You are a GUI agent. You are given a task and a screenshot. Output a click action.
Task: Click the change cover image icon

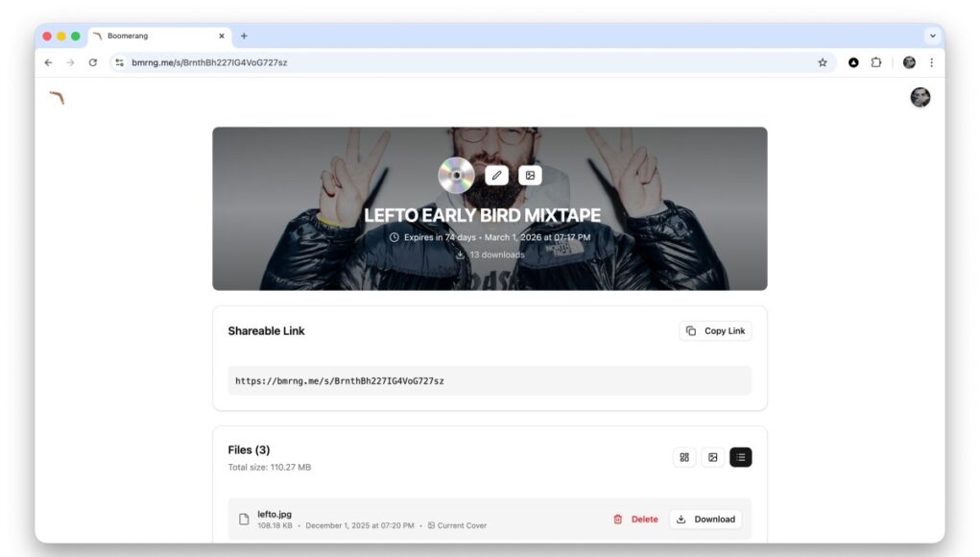click(530, 176)
